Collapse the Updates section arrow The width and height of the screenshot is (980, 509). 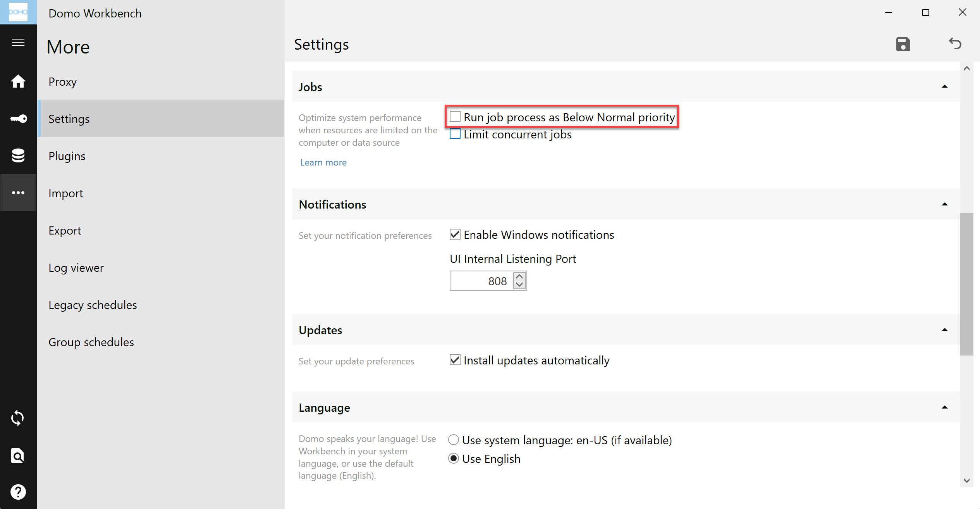click(x=945, y=330)
